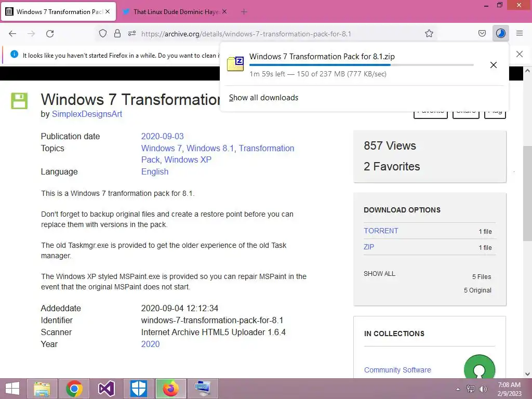532x399 pixels.
Task: Open Community Software collection icon
Action: point(479,367)
